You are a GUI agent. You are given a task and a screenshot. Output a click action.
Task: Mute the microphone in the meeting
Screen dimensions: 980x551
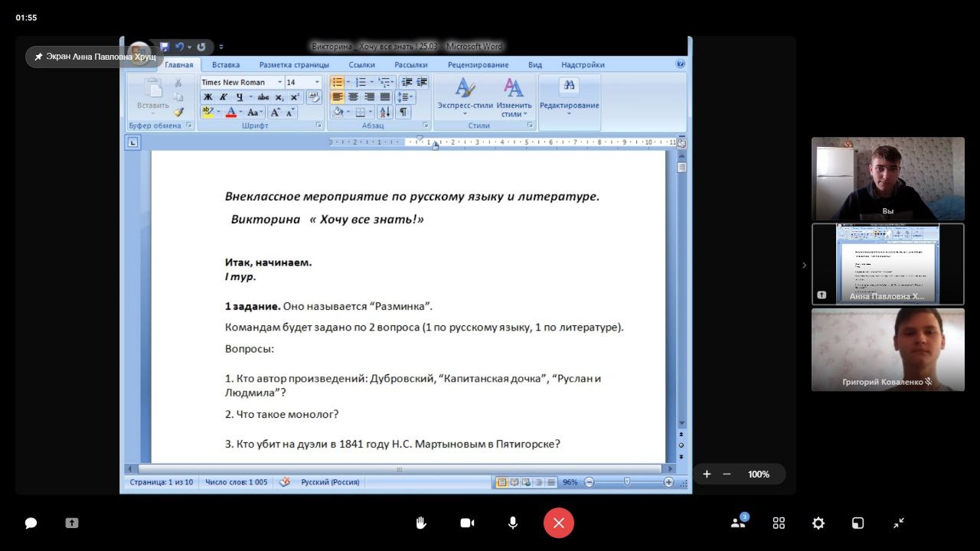click(513, 523)
